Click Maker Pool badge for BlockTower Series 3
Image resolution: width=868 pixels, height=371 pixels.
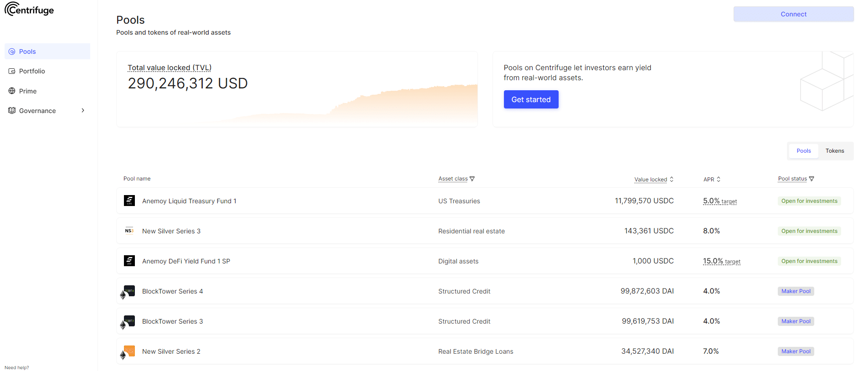tap(796, 321)
